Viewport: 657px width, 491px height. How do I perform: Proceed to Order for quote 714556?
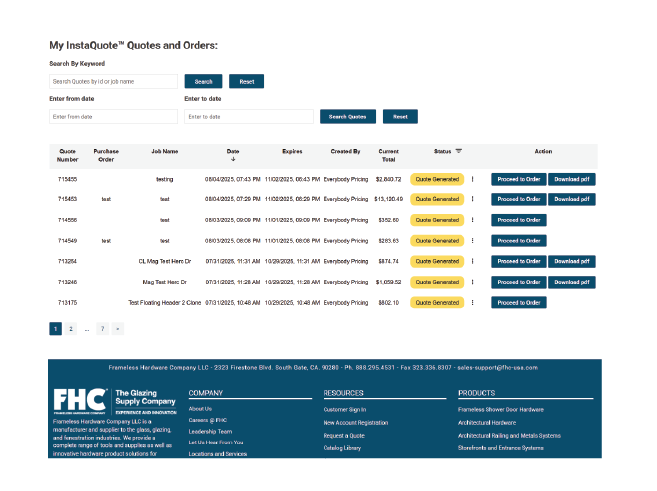(519, 220)
